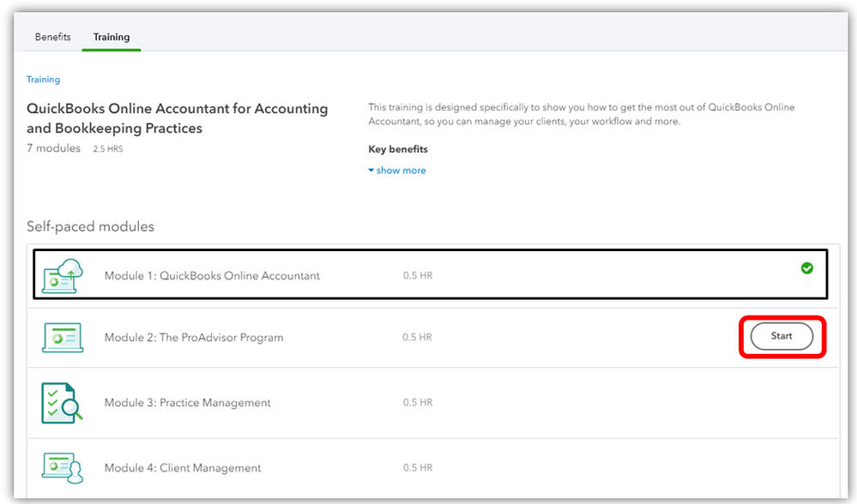Open Module 1: QuickBooks Online Accountant title
The width and height of the screenshot is (857, 504).
tap(212, 276)
